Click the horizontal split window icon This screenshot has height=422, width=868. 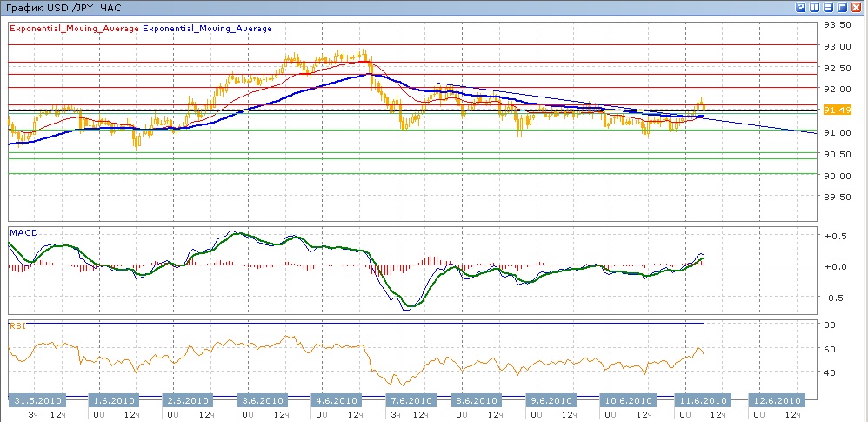click(830, 7)
